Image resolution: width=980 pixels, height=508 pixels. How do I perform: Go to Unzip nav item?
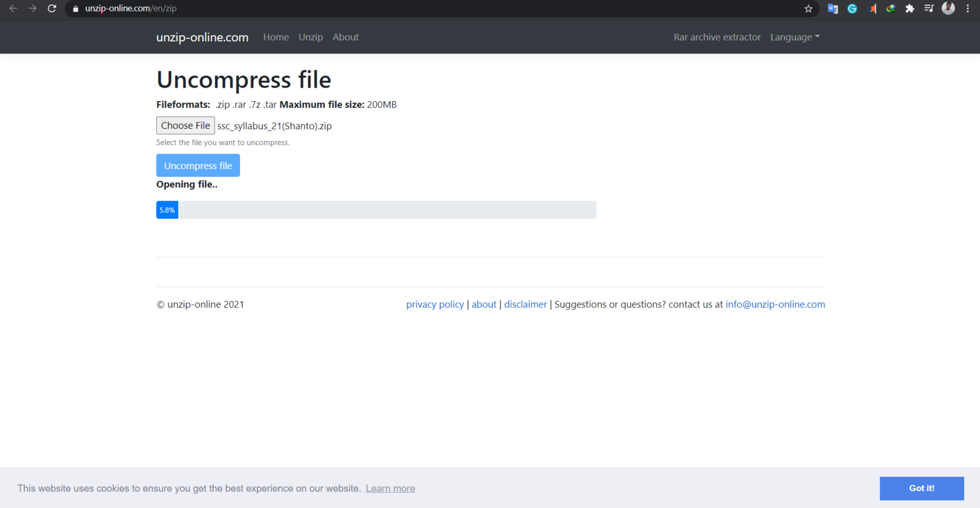click(311, 37)
